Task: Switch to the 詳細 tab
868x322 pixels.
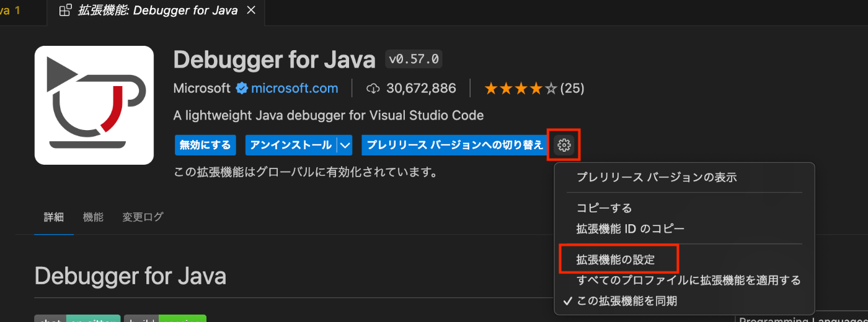Action: click(54, 217)
